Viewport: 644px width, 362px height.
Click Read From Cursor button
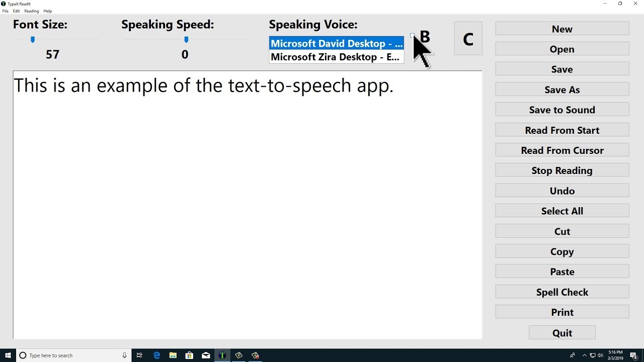pos(562,150)
